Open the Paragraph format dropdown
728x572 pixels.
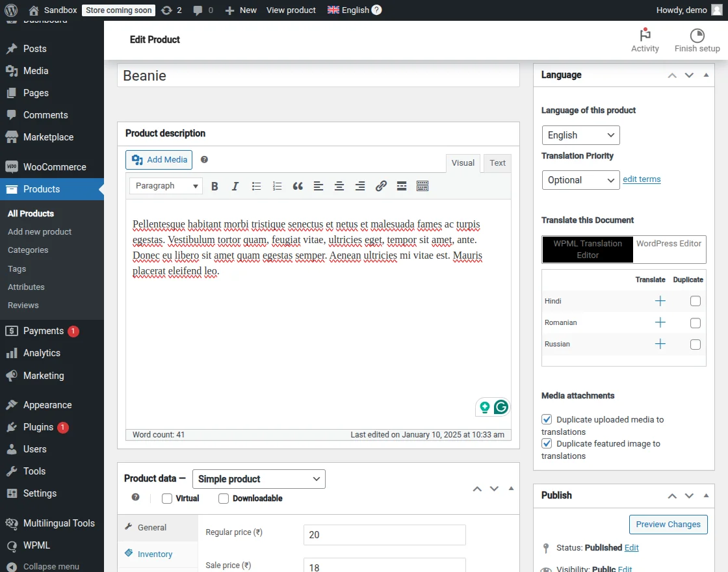[x=166, y=186]
